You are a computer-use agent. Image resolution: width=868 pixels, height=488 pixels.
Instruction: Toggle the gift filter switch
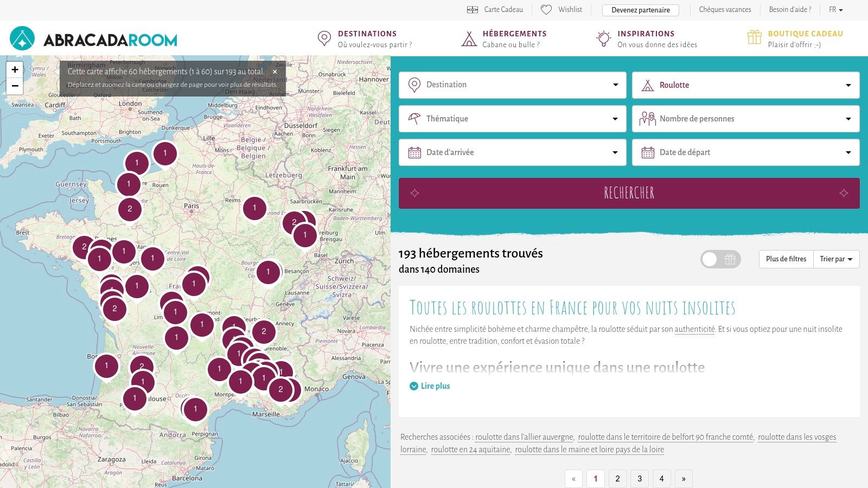pyautogui.click(x=720, y=259)
